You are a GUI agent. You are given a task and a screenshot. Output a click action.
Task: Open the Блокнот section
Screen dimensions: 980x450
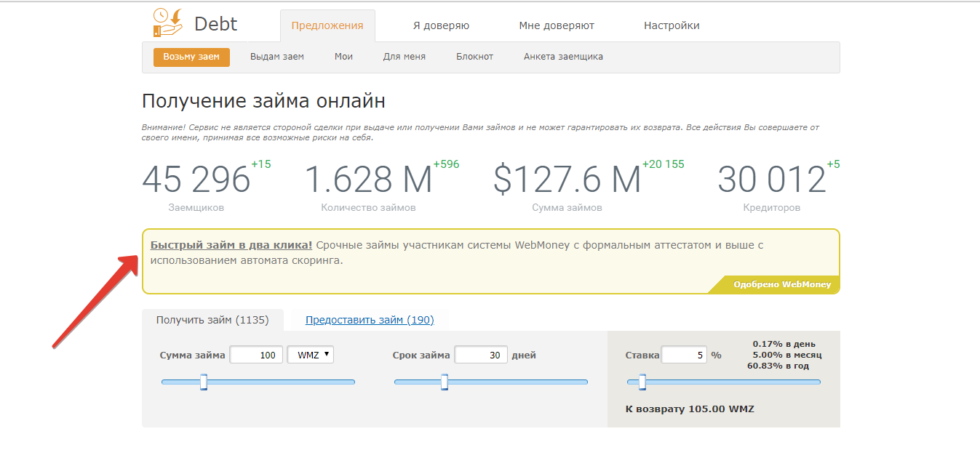475,57
